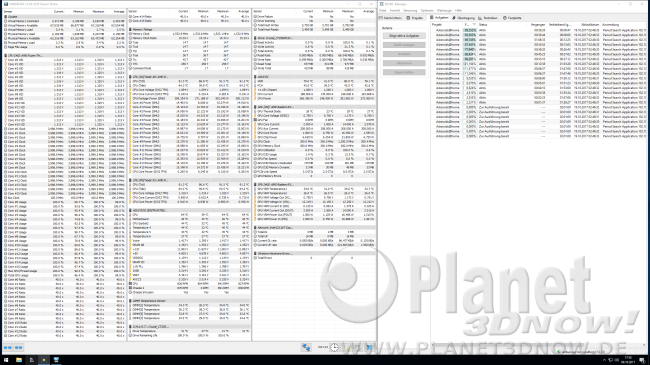The image size is (650, 365).
Task: Click the HWiNFO elapsed time clock icon
Action: pyautogui.click(x=335, y=348)
